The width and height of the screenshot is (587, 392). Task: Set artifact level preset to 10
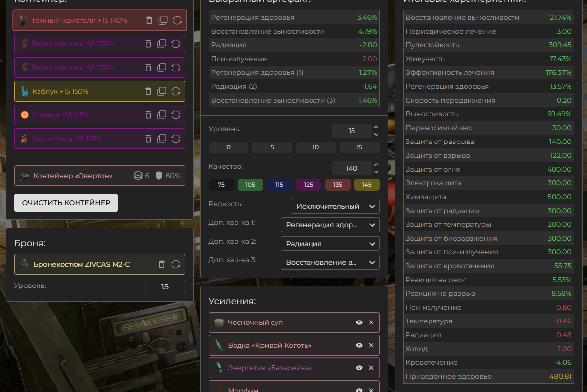point(315,147)
